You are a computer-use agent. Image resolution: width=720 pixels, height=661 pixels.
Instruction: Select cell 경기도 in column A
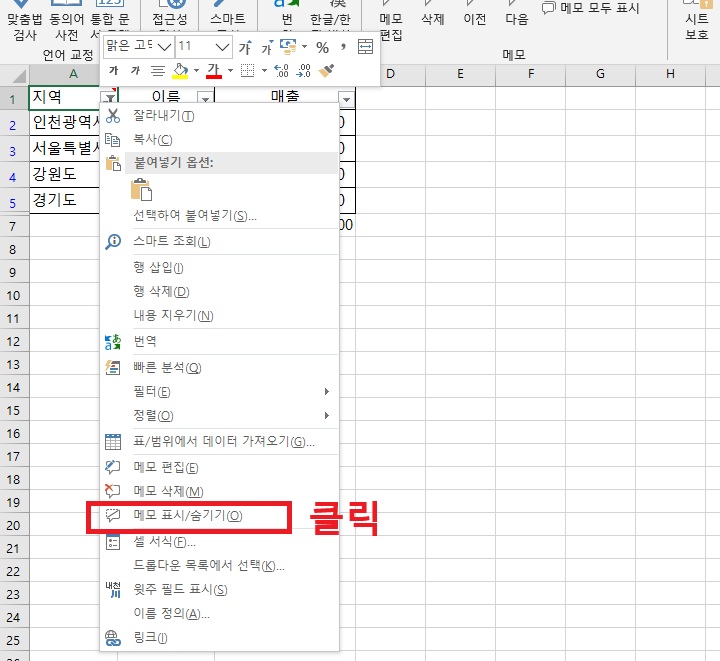click(65, 200)
